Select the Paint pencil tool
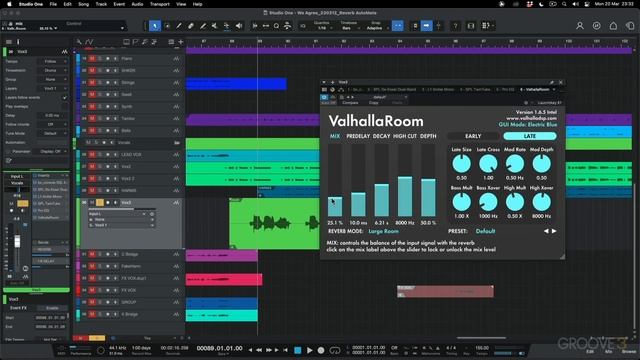 coord(179,26)
